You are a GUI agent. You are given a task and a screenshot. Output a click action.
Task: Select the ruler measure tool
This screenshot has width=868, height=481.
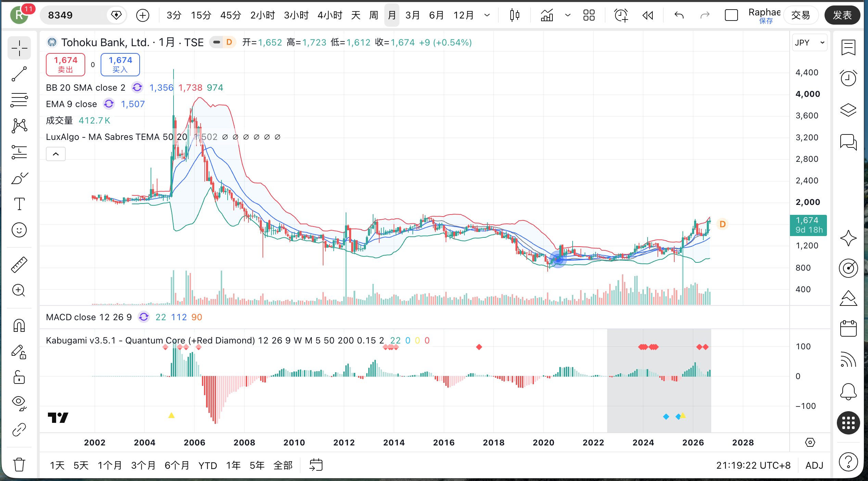coord(19,265)
